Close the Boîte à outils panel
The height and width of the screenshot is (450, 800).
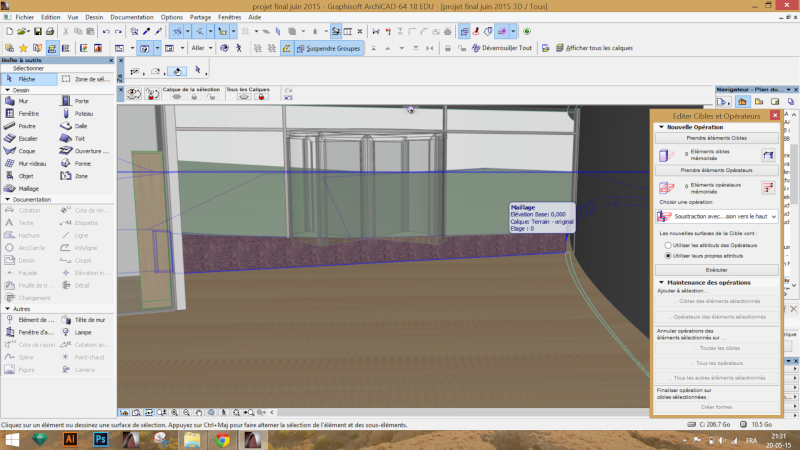click(111, 60)
